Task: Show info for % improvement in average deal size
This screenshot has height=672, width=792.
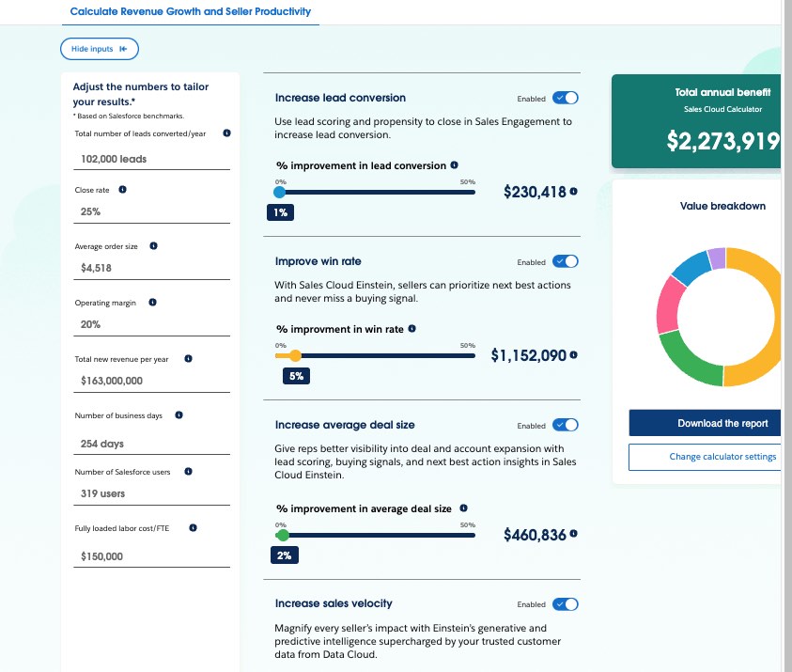Action: 464,508
